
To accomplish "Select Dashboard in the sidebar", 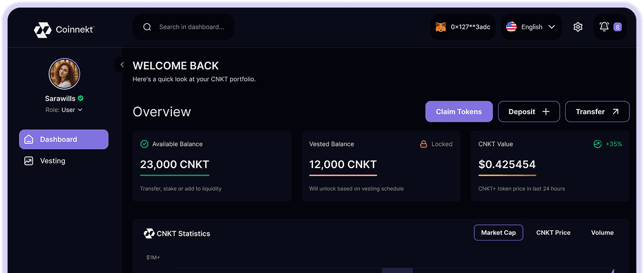I will [x=64, y=139].
